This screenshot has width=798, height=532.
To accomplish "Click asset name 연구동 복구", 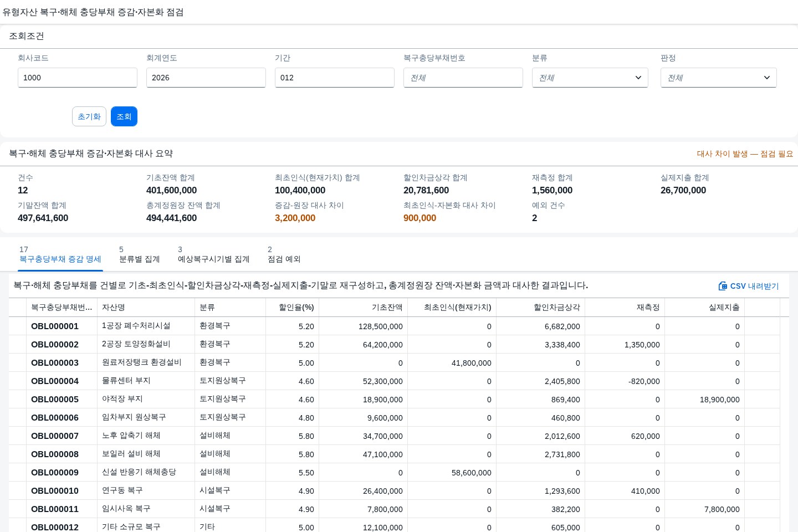I will tap(122, 490).
